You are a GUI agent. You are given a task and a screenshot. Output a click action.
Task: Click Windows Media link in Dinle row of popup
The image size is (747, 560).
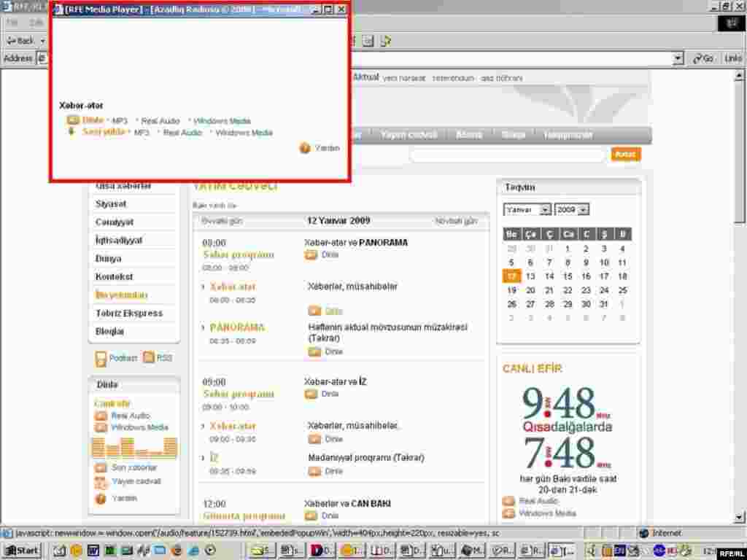pos(222,121)
